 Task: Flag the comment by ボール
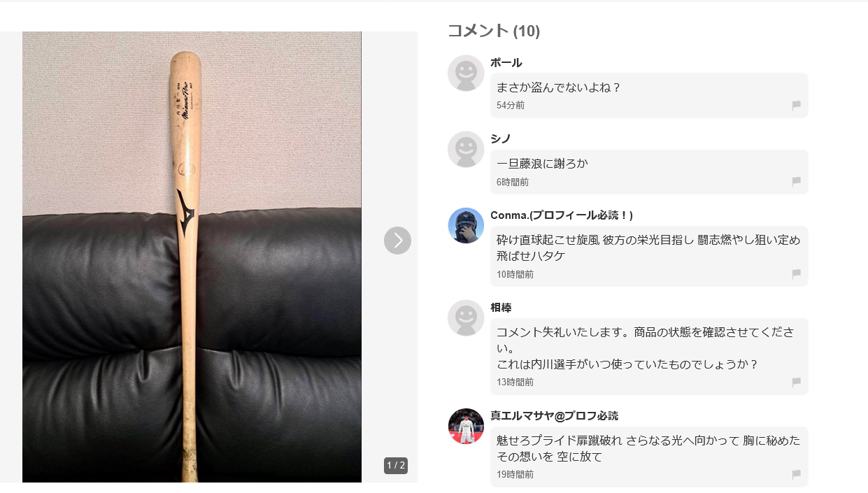pos(796,106)
